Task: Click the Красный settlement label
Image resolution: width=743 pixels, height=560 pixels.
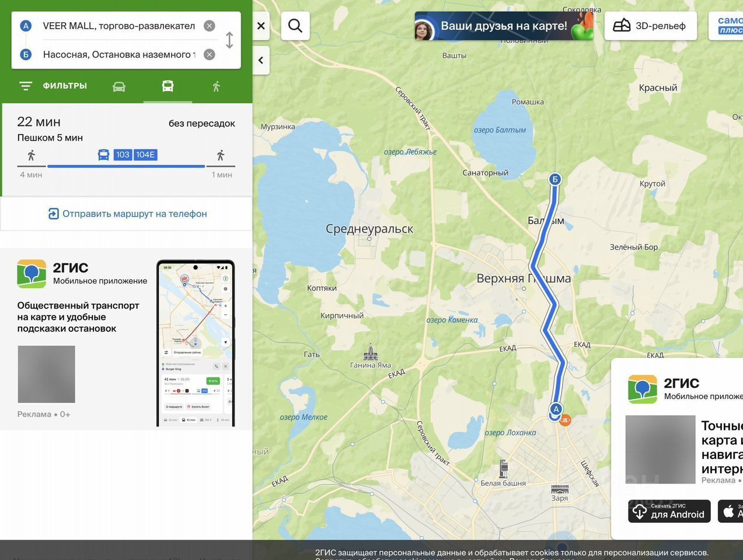Action: click(x=658, y=87)
